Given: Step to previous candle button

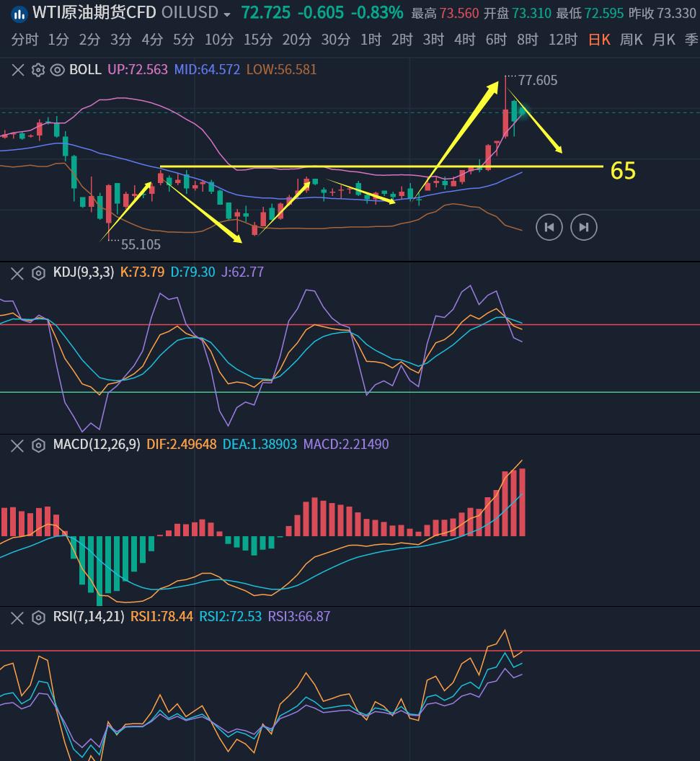Looking at the screenshot, I should (x=549, y=228).
